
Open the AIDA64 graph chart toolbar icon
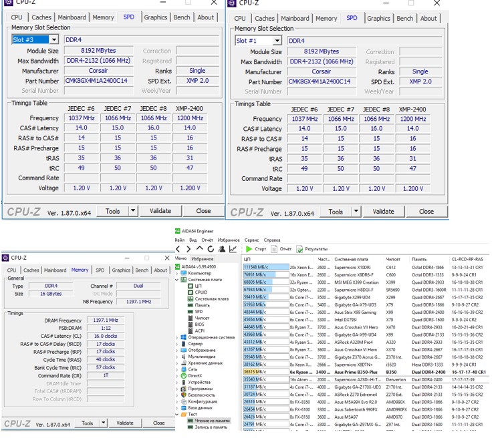coord(234,249)
